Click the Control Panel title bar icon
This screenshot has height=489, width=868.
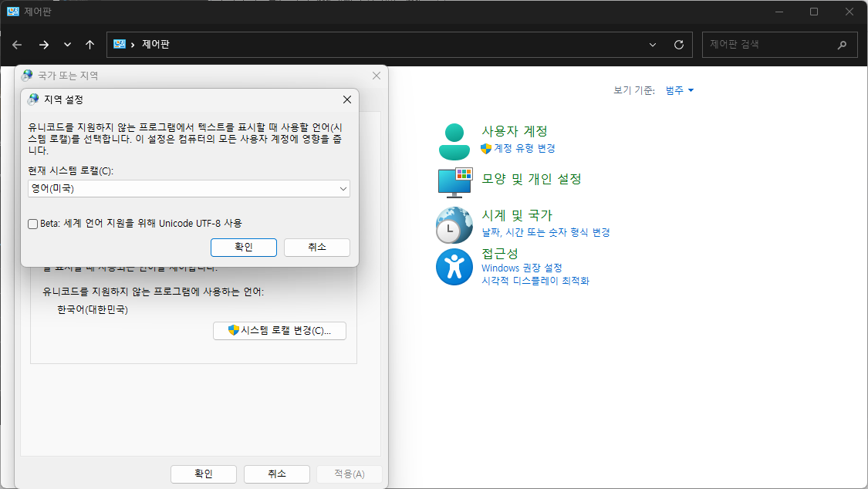click(x=13, y=11)
